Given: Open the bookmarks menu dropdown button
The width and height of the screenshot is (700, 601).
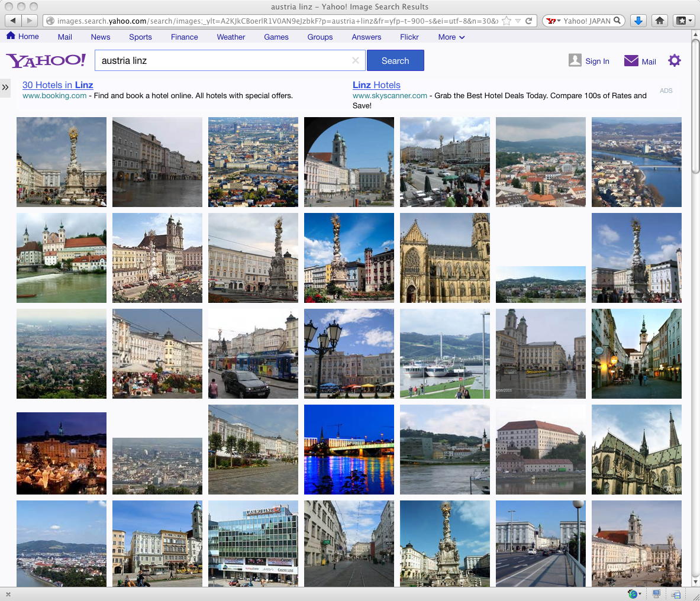Looking at the screenshot, I should pyautogui.click(x=683, y=21).
